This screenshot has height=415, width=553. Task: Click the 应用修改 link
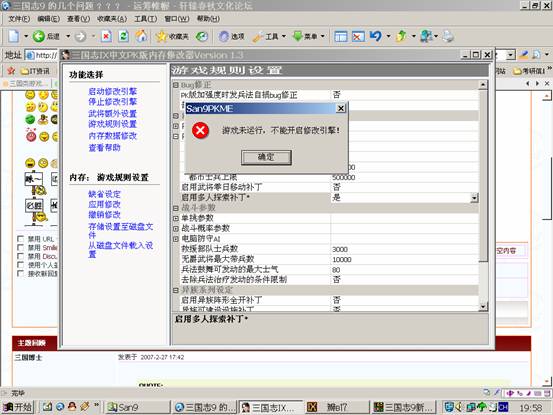[x=104, y=204]
